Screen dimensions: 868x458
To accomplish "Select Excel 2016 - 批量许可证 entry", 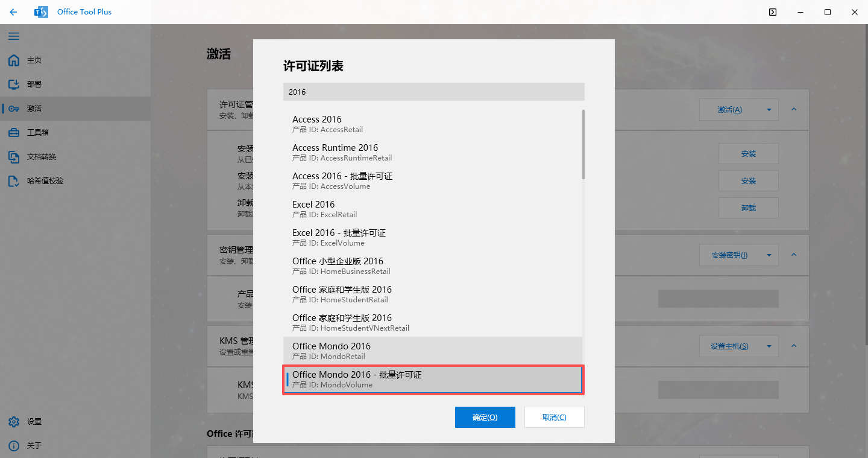I will (x=433, y=238).
